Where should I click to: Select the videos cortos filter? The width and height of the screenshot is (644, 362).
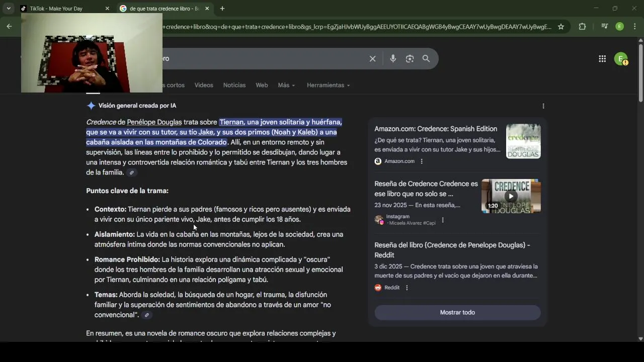click(174, 85)
